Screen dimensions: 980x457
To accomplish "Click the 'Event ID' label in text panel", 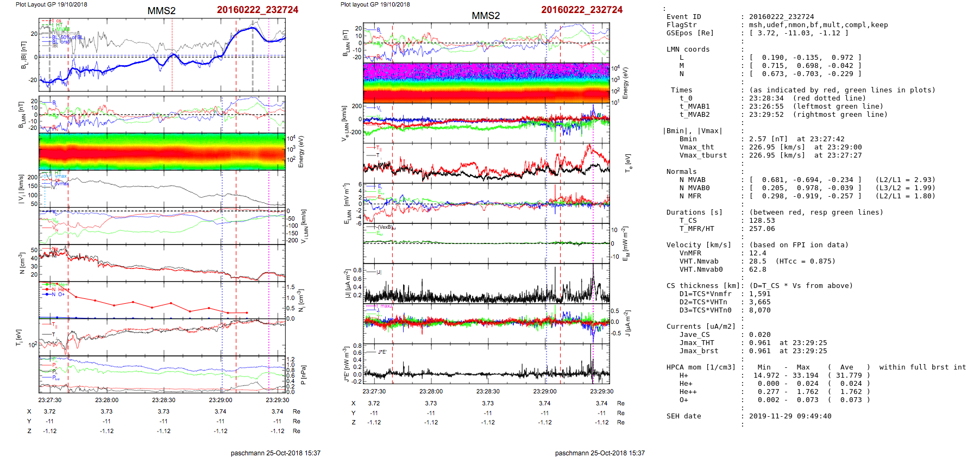I will [683, 17].
